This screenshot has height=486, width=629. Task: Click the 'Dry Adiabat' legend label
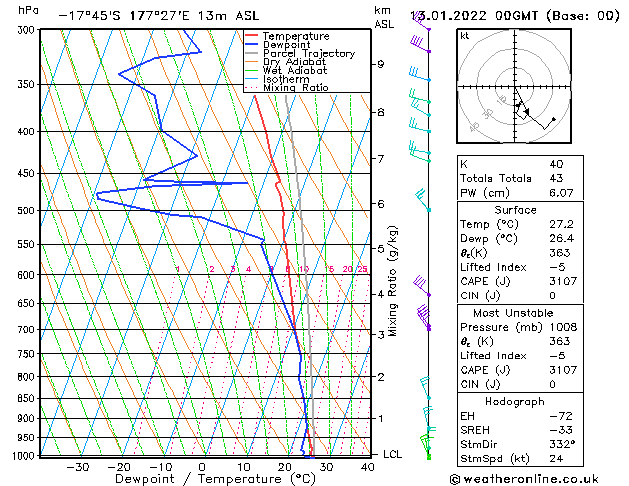pos(294,62)
